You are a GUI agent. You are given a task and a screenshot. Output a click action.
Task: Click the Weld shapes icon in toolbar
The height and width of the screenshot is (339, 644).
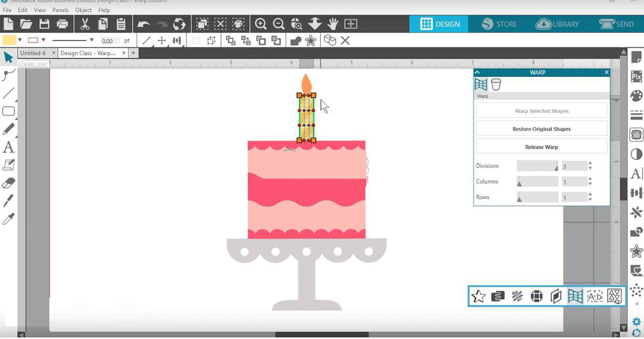[295, 40]
